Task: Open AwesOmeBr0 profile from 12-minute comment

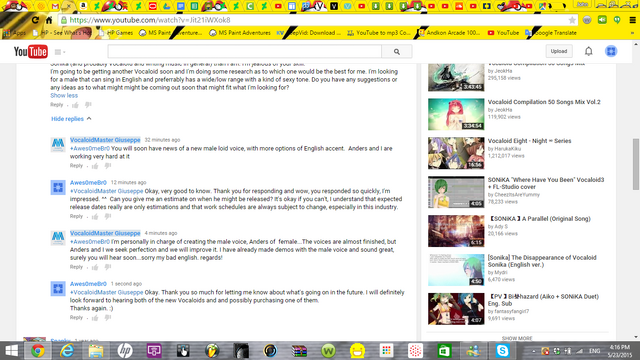Action: click(x=88, y=182)
